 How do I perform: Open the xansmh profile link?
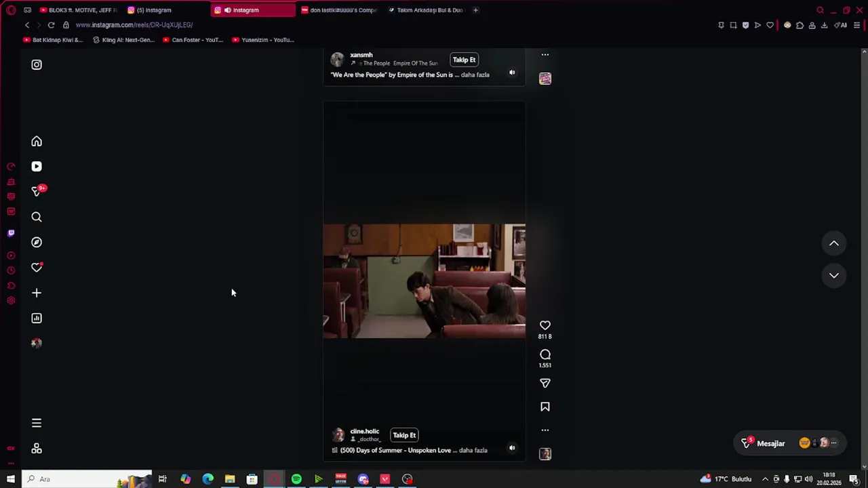click(361, 55)
